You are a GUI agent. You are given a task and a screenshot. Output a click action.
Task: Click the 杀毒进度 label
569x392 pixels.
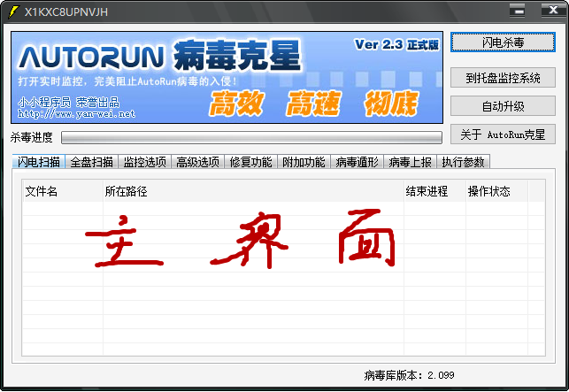point(32,137)
